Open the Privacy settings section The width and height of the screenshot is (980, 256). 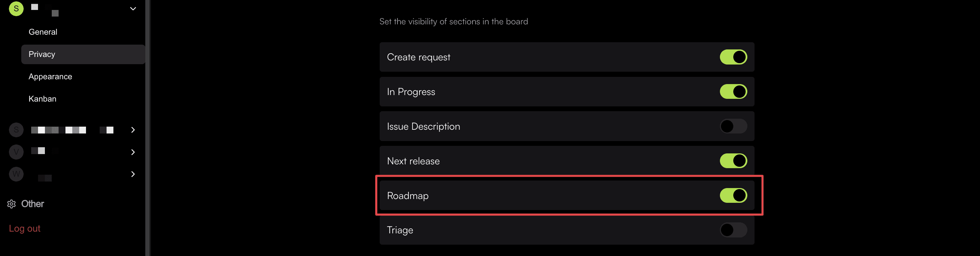(x=42, y=54)
